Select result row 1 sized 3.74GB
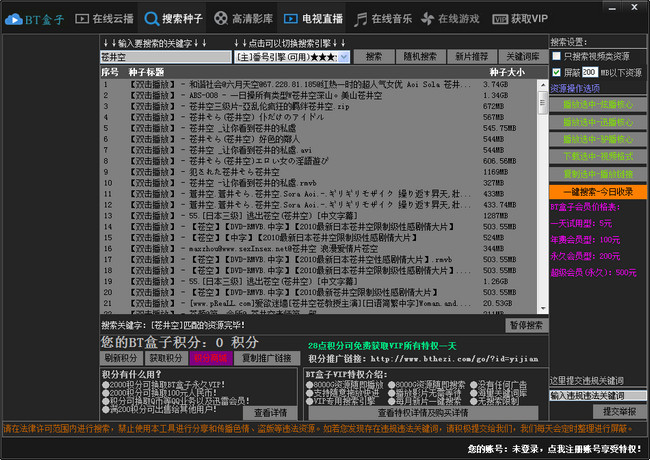 click(x=318, y=85)
